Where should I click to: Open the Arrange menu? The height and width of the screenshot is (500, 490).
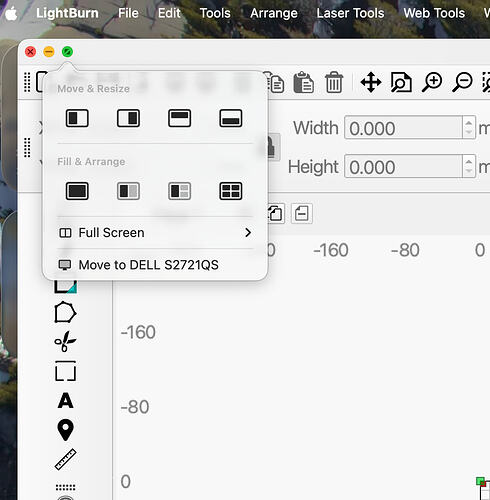(x=274, y=13)
